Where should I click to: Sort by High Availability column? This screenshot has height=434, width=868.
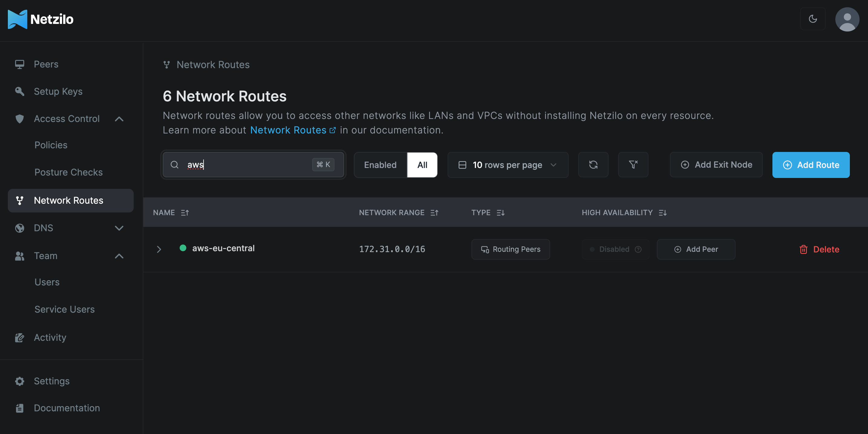(662, 212)
